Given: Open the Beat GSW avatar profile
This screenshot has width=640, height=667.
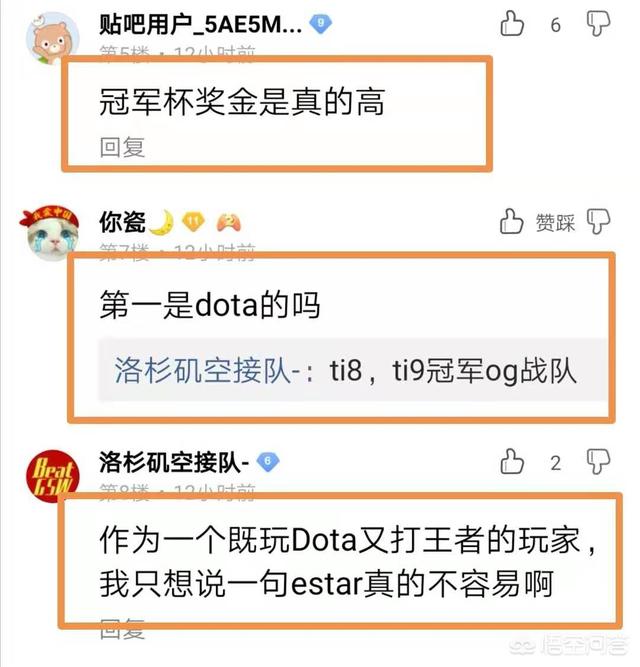Looking at the screenshot, I should pyautogui.click(x=52, y=476).
